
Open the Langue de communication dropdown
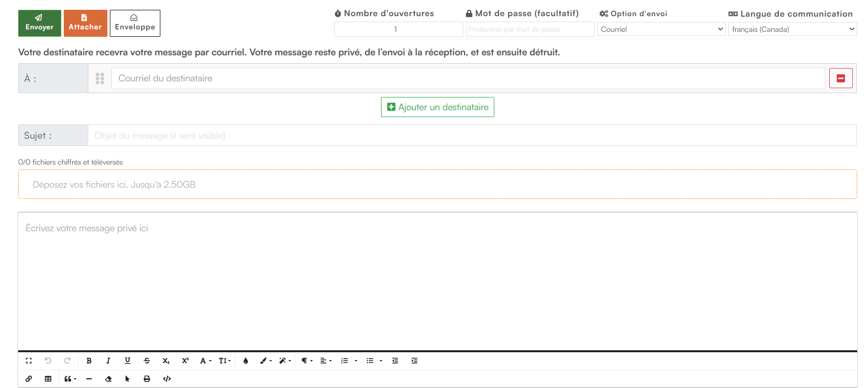(792, 29)
